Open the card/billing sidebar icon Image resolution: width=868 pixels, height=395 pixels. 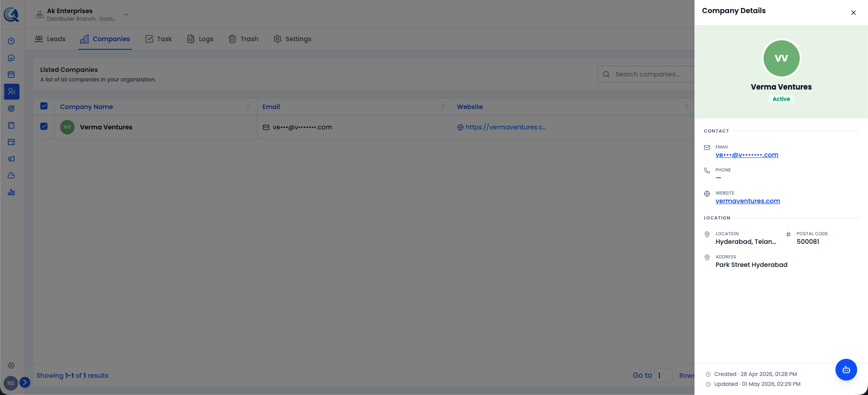coord(11,142)
